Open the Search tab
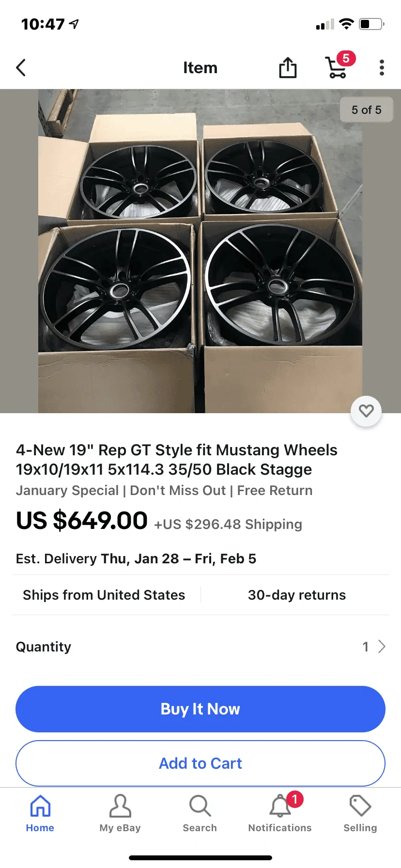The height and width of the screenshot is (868, 401). pyautogui.click(x=200, y=814)
